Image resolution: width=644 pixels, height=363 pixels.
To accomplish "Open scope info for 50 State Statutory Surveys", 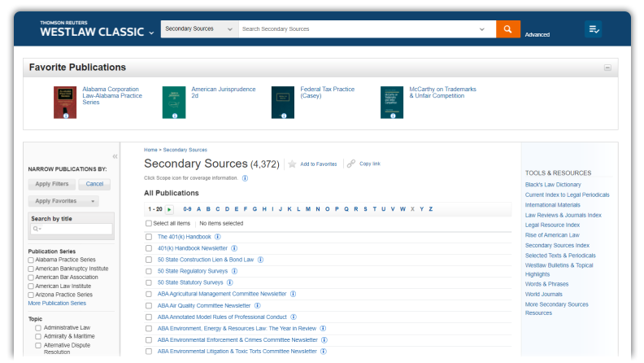I will point(230,282).
